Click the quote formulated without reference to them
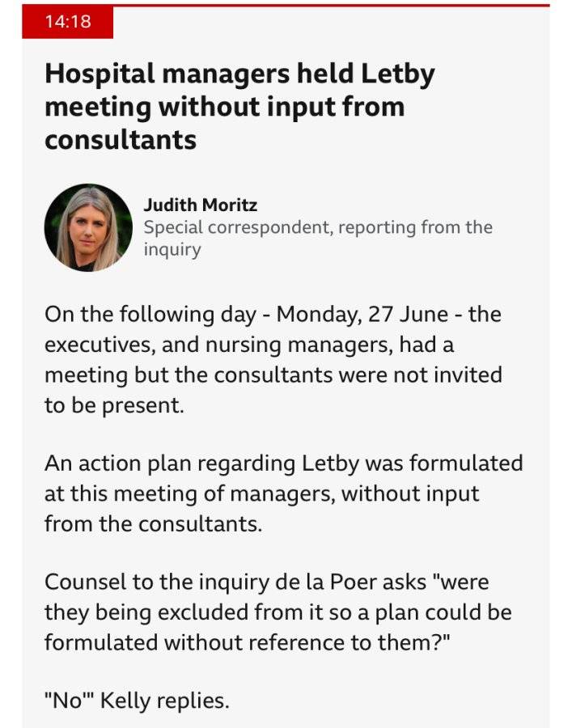572x728 pixels. (x=248, y=643)
